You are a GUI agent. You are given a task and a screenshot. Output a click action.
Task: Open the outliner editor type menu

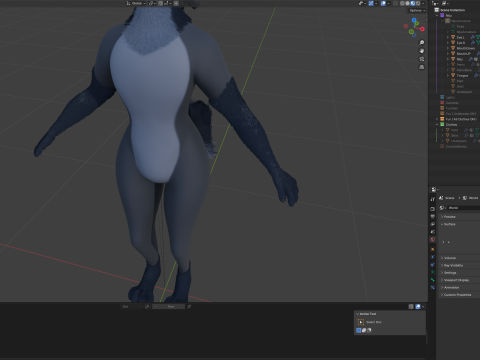[x=435, y=3]
